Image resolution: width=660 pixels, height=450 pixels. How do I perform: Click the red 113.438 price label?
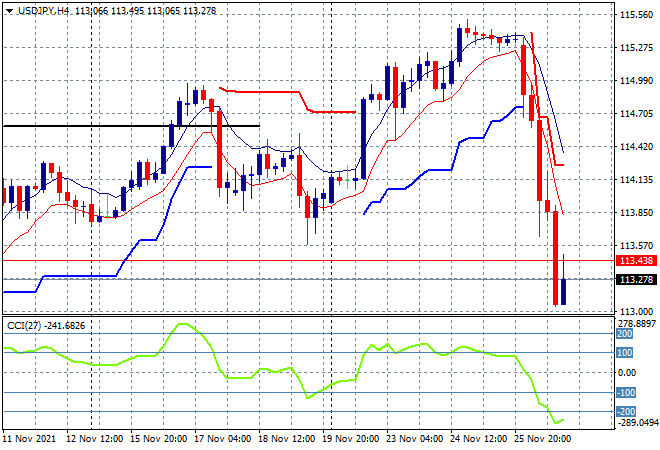click(x=636, y=261)
